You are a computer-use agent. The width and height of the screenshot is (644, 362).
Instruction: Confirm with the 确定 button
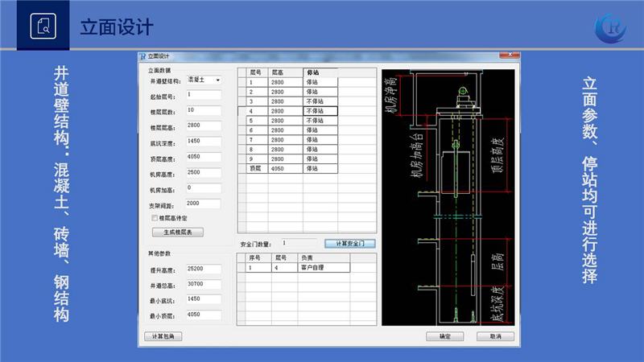tap(445, 336)
